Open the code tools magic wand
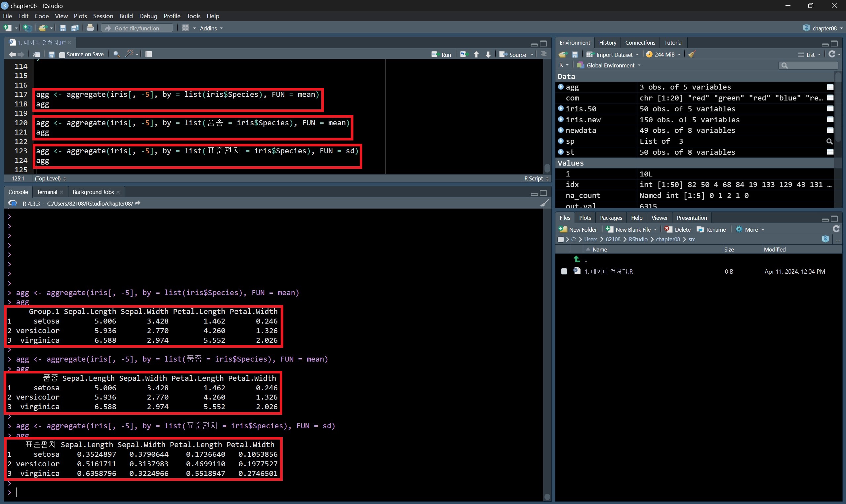 [129, 54]
